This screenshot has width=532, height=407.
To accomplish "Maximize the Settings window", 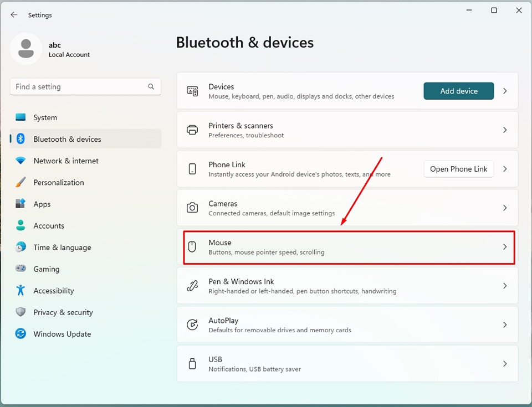I will 494,11.
